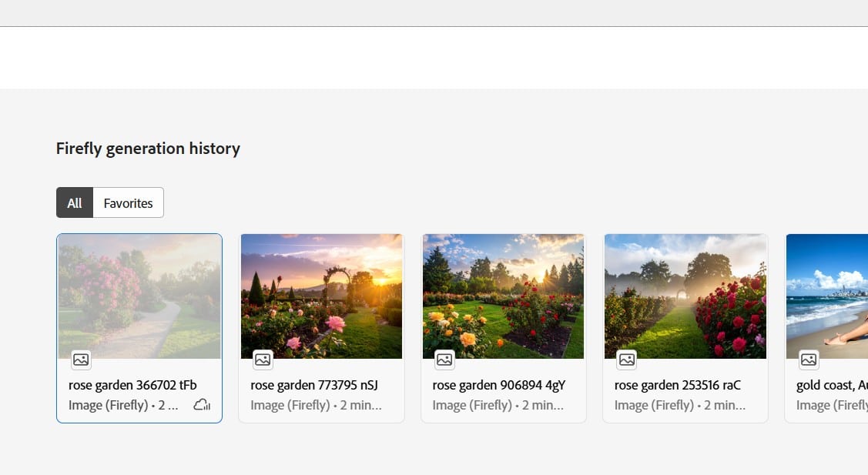Click the title "rose garden 253516 raC"
Image resolution: width=868 pixels, height=475 pixels.
pos(678,385)
